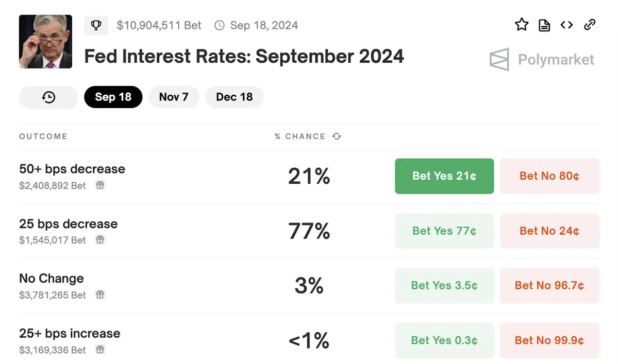Choose Bet No 99.9¢ for 25+ bps increase
618x364 pixels.
tap(549, 340)
